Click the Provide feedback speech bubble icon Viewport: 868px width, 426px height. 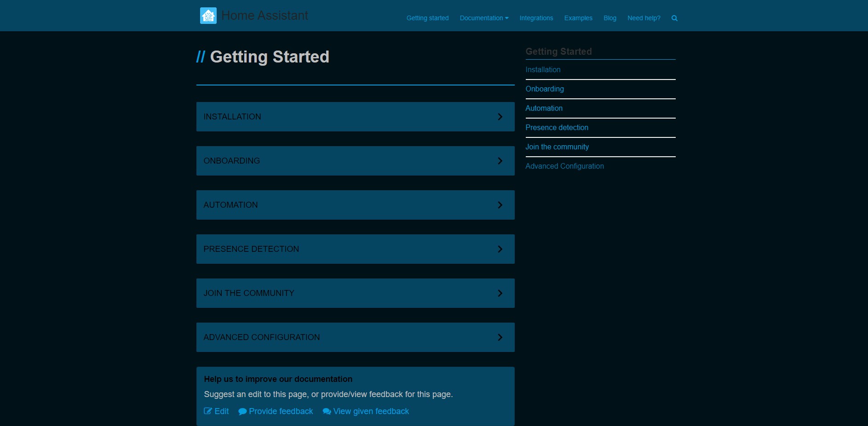pyautogui.click(x=241, y=411)
